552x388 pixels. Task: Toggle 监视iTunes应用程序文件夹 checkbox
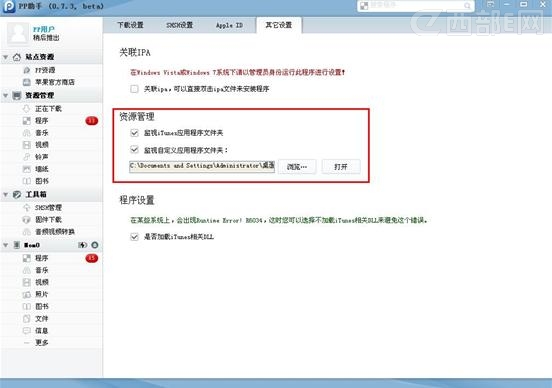coord(134,133)
